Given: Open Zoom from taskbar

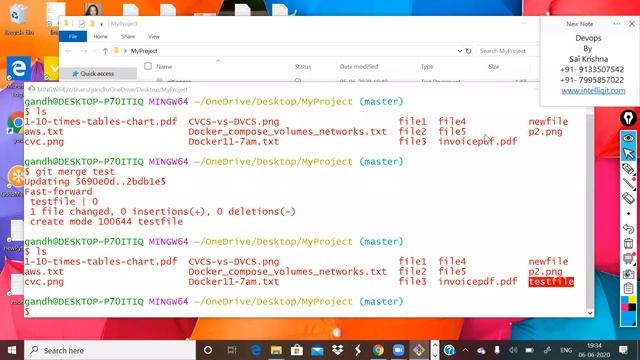Looking at the screenshot, I should tap(398, 350).
